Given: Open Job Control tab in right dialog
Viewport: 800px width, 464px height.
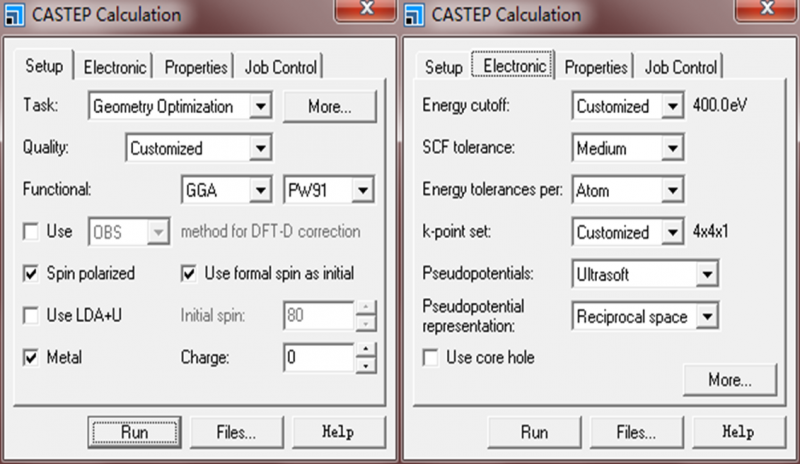Looking at the screenshot, I should tap(681, 67).
